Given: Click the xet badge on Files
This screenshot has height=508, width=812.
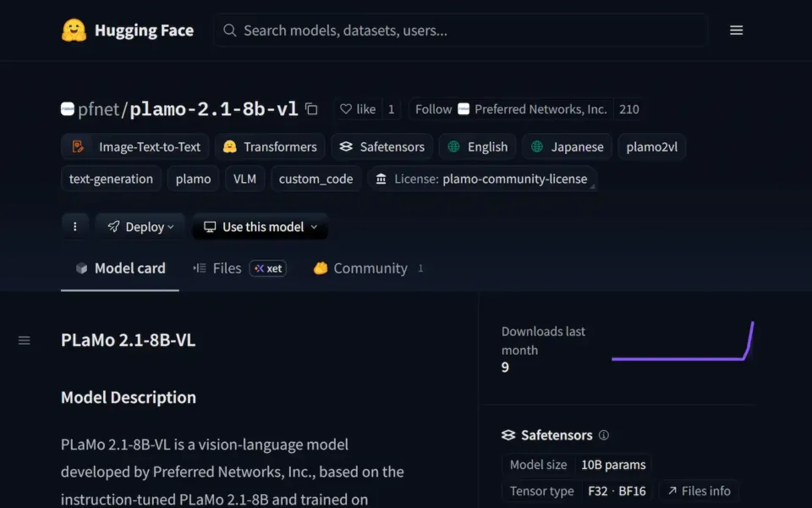Looking at the screenshot, I should (x=267, y=268).
